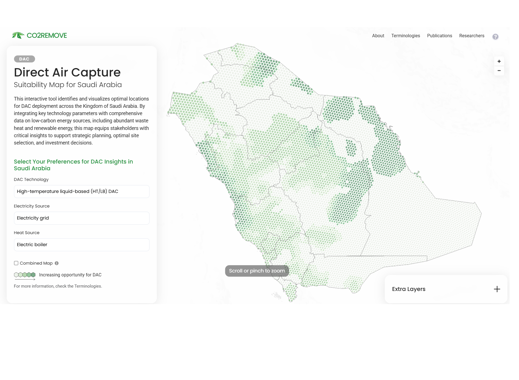Open the Heat Source dropdown
The height and width of the screenshot is (380, 519).
[x=82, y=245]
